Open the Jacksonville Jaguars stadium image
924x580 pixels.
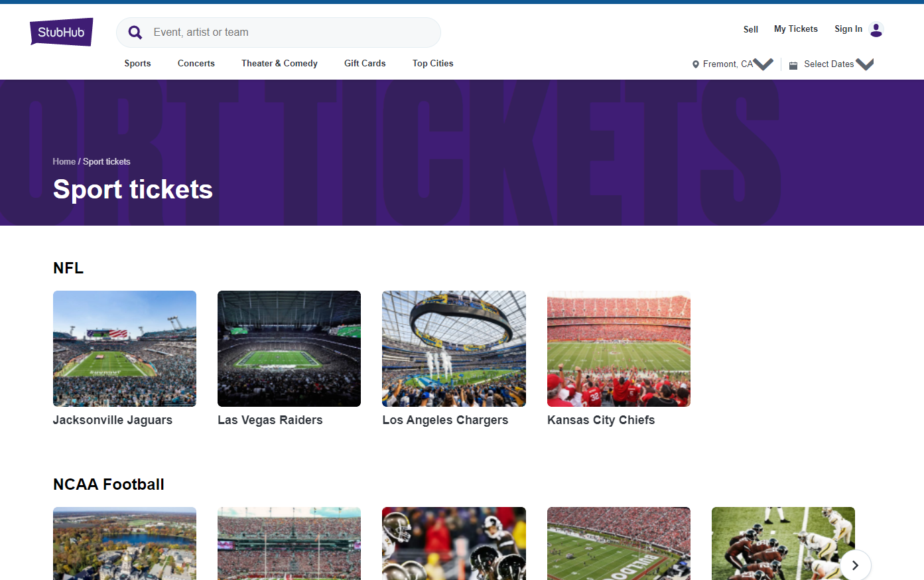[125, 348]
